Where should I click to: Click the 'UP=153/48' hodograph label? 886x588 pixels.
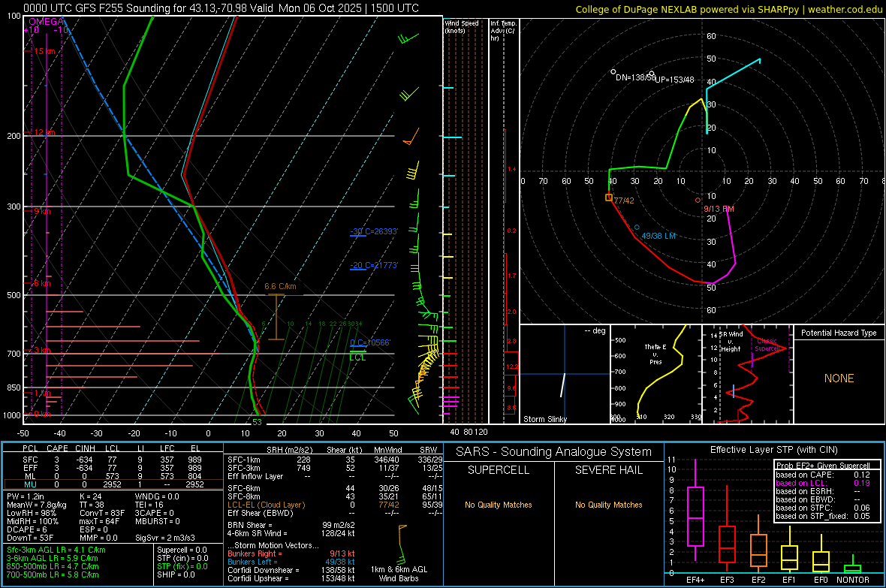tap(675, 80)
